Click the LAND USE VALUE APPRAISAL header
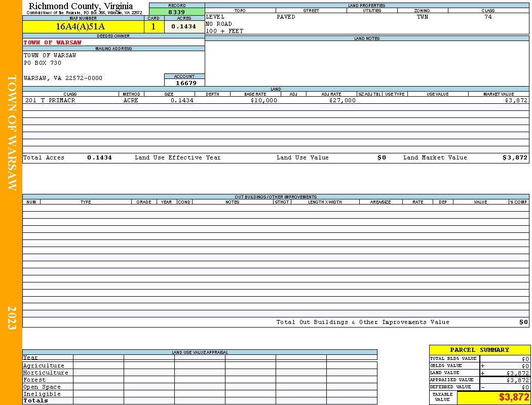The width and height of the screenshot is (532, 405). tap(200, 352)
